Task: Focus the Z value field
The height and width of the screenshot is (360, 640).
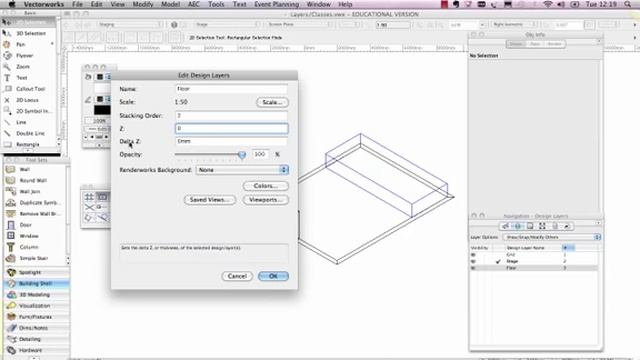Action: [x=231, y=129]
